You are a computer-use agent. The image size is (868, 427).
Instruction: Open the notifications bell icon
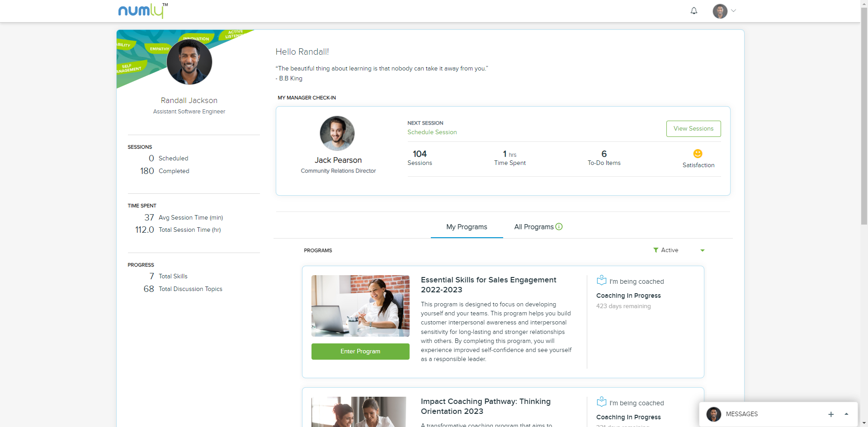pos(694,11)
